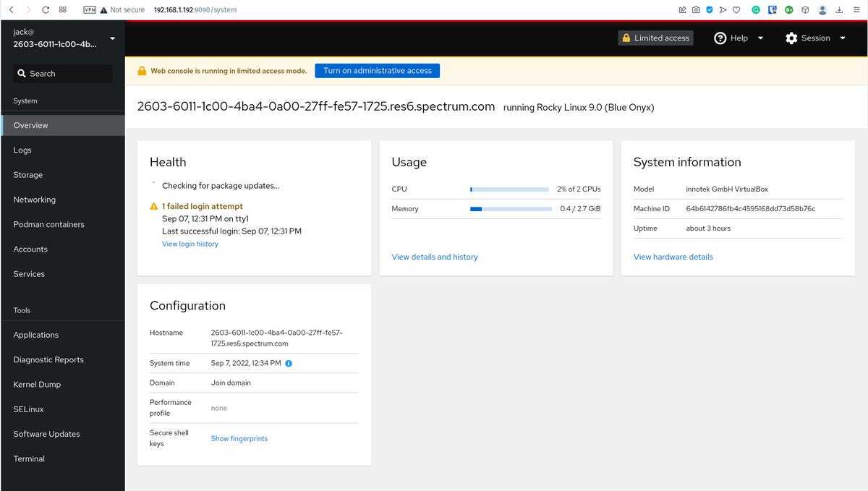Expand the Help dropdown menu

click(739, 38)
